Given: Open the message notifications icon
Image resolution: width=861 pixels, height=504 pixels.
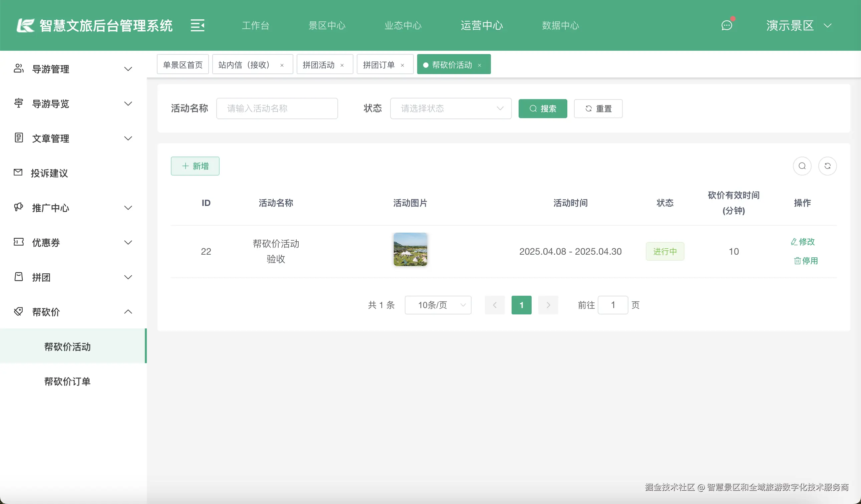Looking at the screenshot, I should point(727,25).
